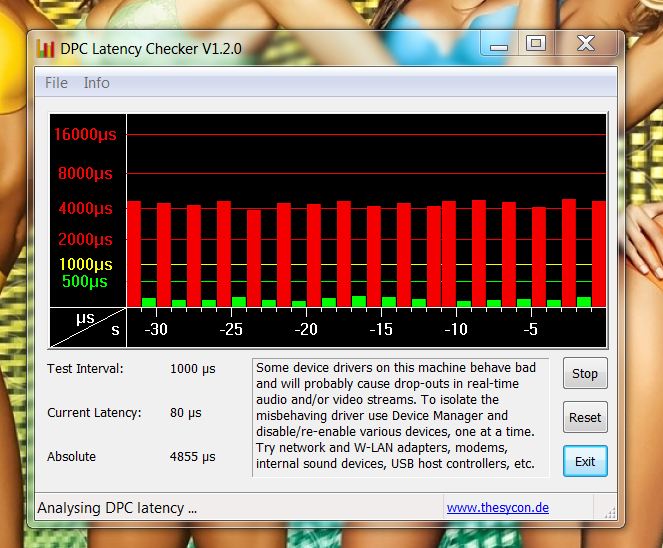This screenshot has width=663, height=548.
Task: Close the DPC Latency Checker window
Action: coord(586,44)
